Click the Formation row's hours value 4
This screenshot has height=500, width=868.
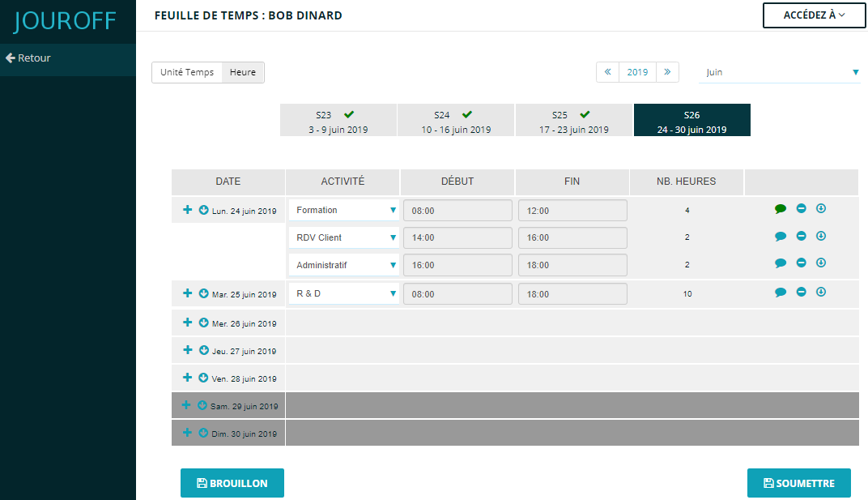tap(687, 210)
